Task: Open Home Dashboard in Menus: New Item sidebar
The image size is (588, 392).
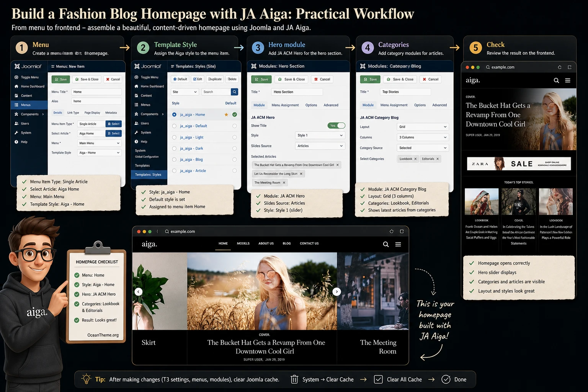Action: coord(29,87)
